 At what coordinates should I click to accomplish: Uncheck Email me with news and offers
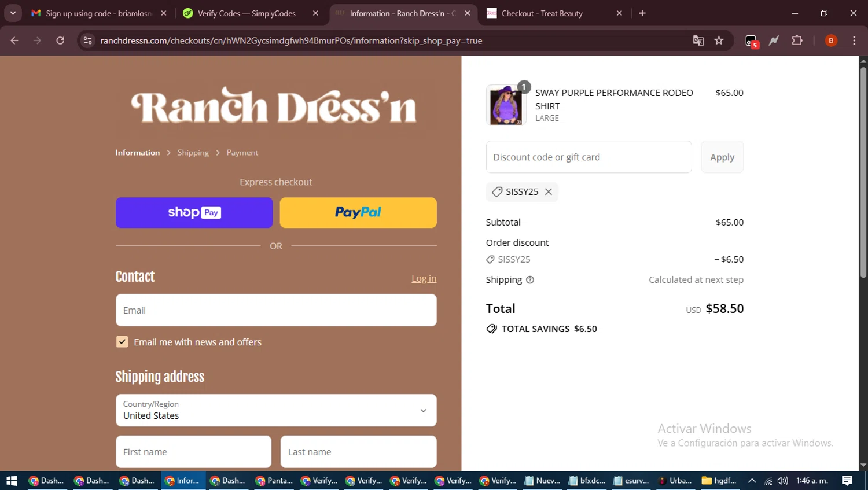coord(122,342)
